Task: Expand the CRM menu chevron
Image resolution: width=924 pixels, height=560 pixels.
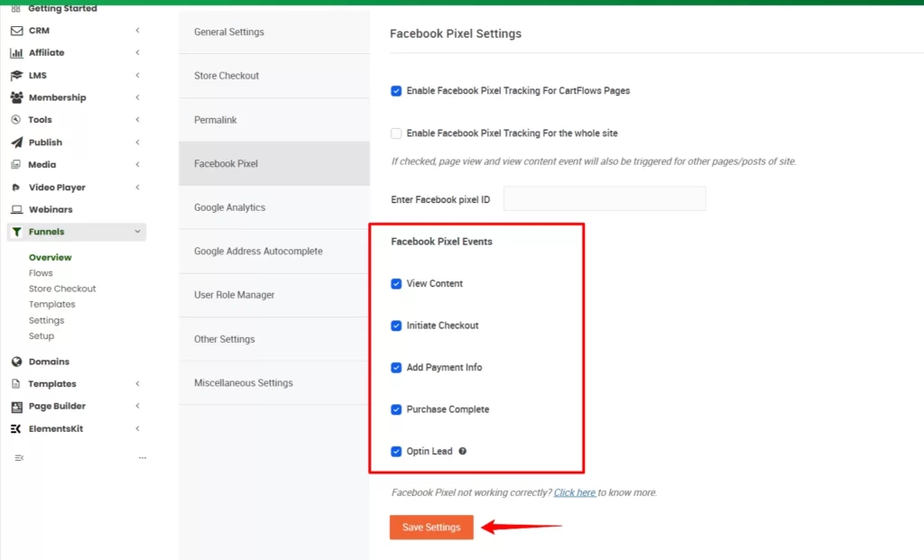Action: coord(137,30)
